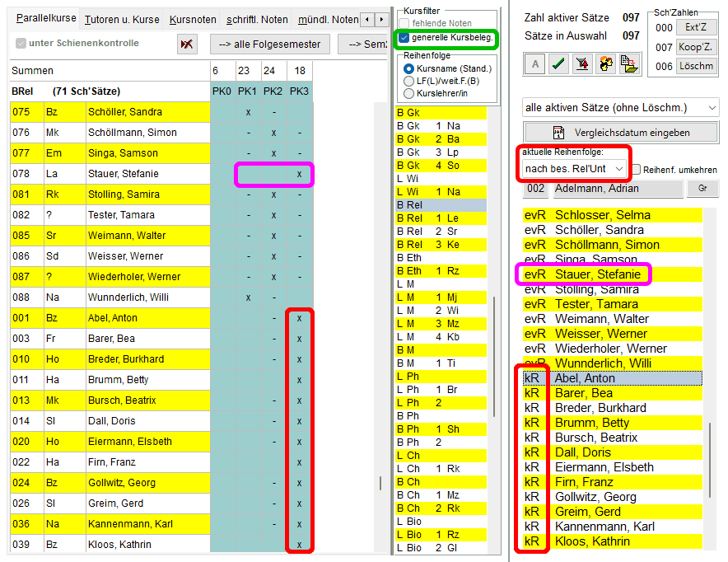Click the crossed-out red arrow icon
Viewport: 728px width, 562px height.
pos(188,44)
